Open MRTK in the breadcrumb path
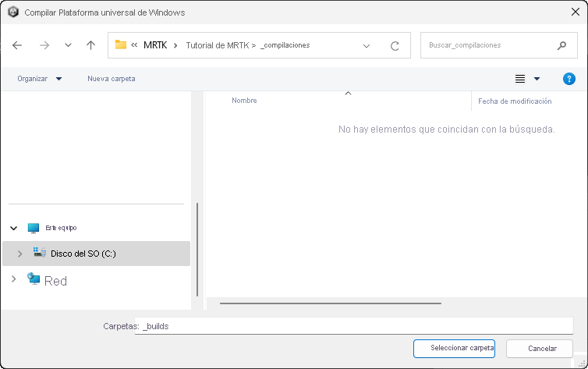 click(x=155, y=45)
